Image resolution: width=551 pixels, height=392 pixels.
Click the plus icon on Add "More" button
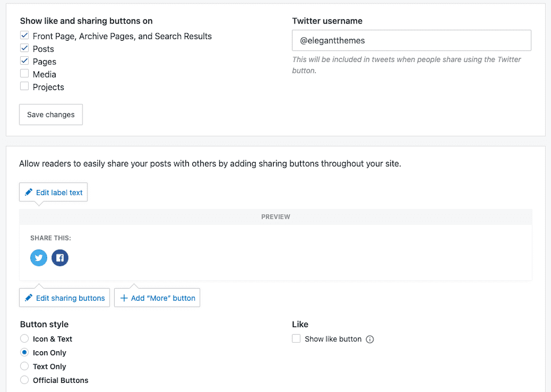[124, 297]
